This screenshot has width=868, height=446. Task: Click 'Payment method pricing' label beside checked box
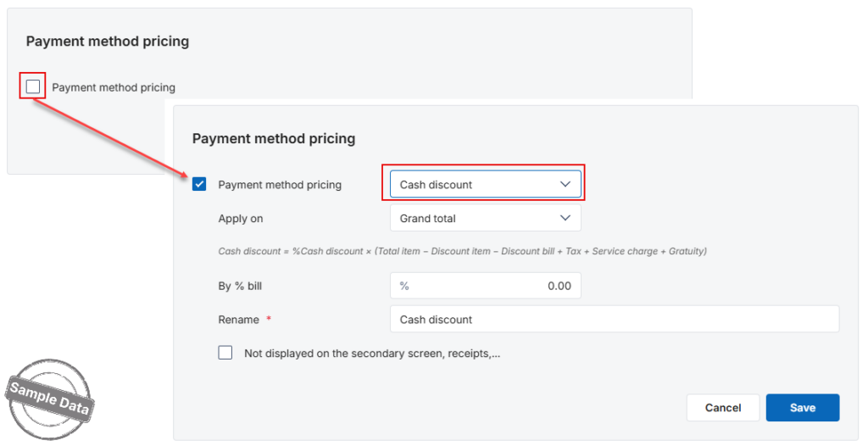click(x=280, y=185)
